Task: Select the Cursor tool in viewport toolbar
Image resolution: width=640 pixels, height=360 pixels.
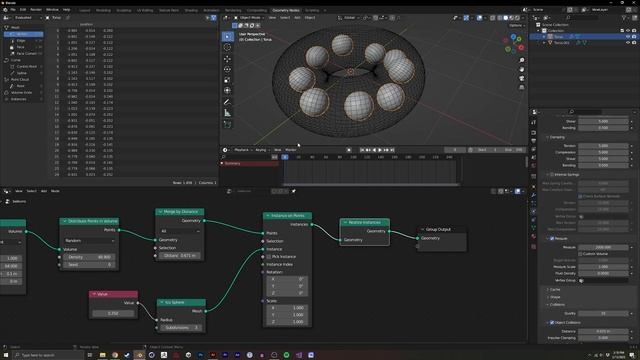Action: (x=227, y=47)
